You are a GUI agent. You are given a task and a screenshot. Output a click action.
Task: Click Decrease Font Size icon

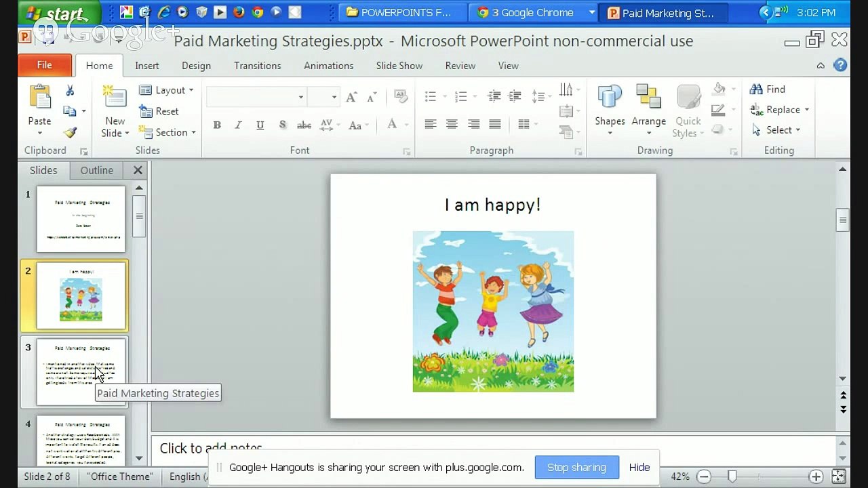tap(372, 98)
